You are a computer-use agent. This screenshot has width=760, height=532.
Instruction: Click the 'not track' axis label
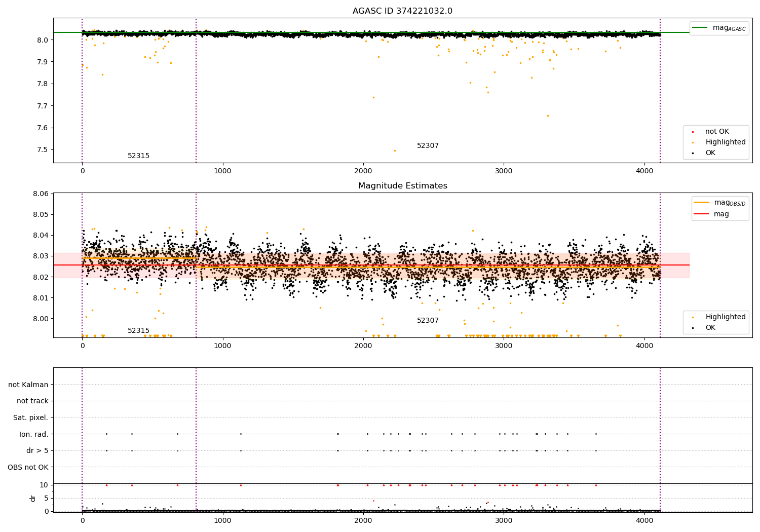[32, 401]
